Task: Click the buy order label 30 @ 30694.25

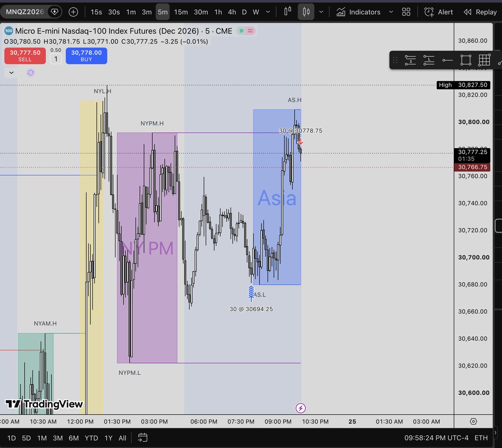Action: (x=251, y=309)
